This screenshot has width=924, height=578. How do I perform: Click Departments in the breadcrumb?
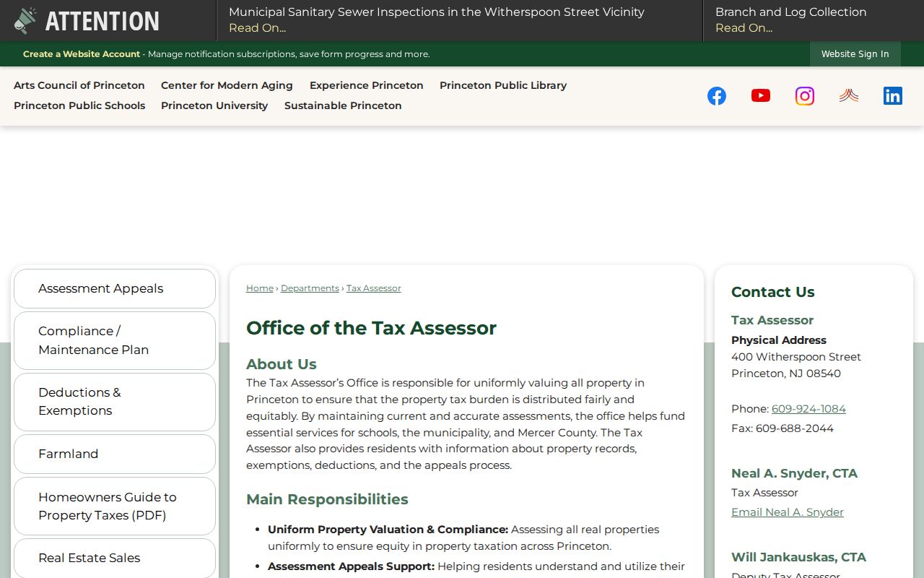310,288
